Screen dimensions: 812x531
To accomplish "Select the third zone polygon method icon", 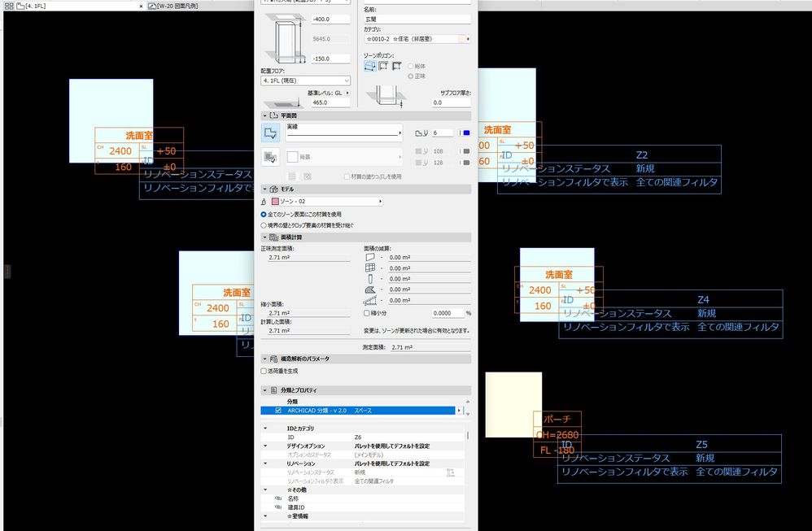I will click(x=397, y=66).
